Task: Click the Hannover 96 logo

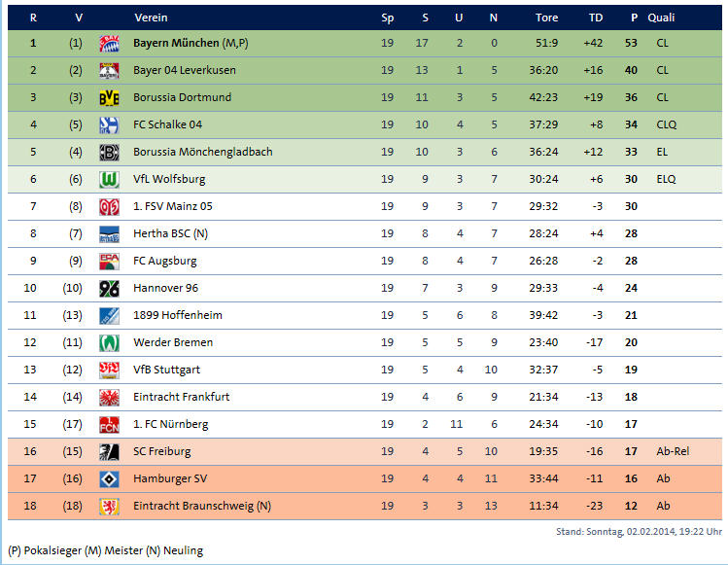Action: pyautogui.click(x=109, y=288)
